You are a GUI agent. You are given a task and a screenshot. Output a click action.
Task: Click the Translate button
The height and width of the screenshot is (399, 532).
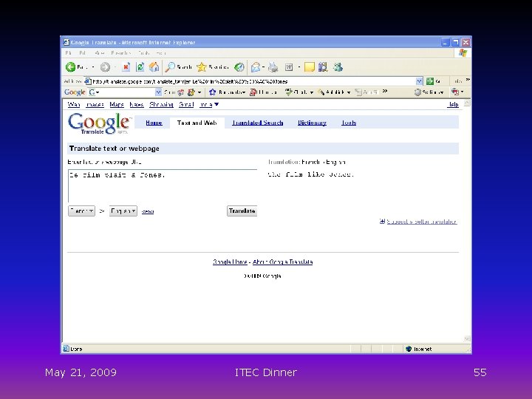click(x=242, y=211)
